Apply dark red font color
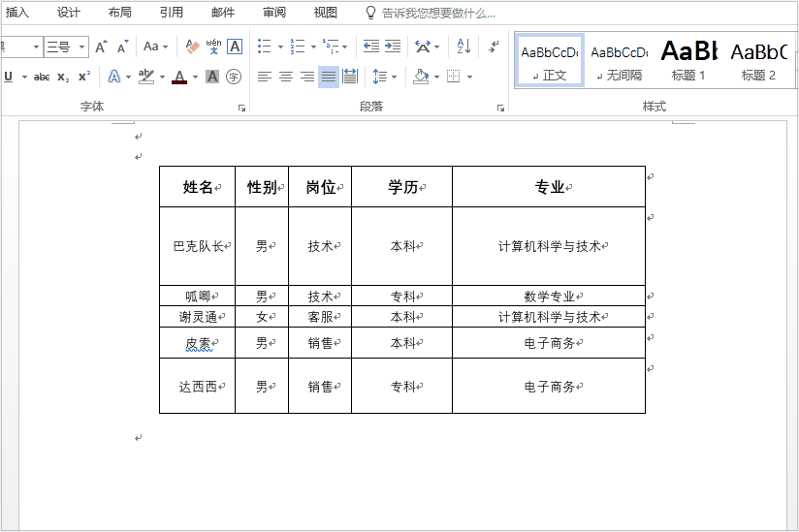Image resolution: width=799 pixels, height=532 pixels. 179,77
